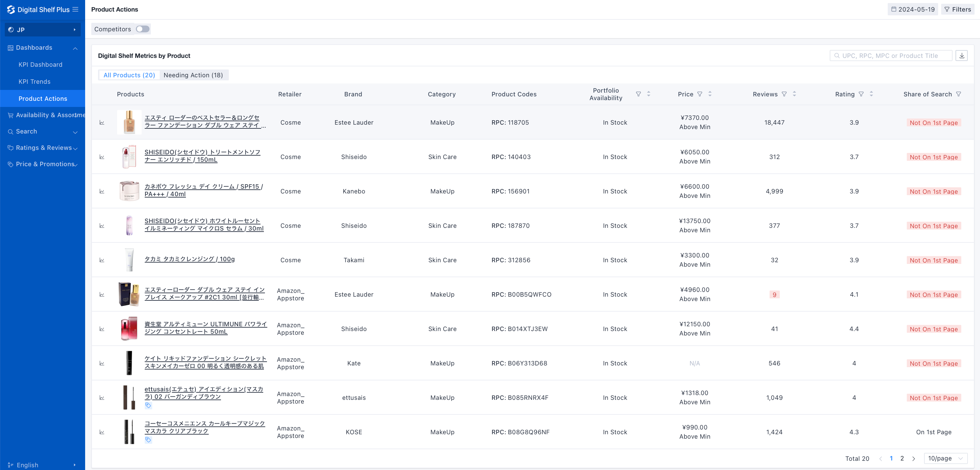Click the Reviews column filter icon
The width and height of the screenshot is (980, 470).
[784, 94]
